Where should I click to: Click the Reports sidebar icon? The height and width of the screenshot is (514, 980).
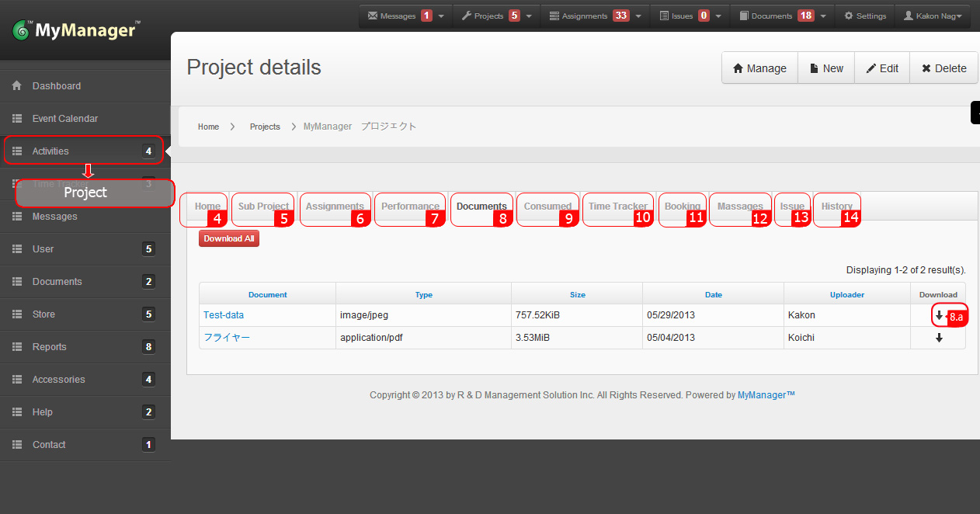16,347
